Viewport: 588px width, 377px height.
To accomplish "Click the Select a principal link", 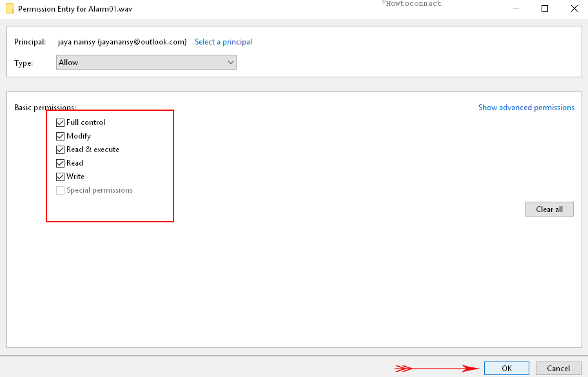I will pos(223,42).
